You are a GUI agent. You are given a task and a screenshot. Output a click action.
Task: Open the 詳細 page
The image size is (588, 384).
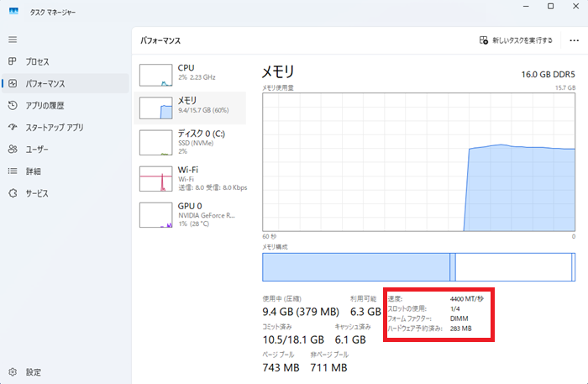click(x=66, y=171)
